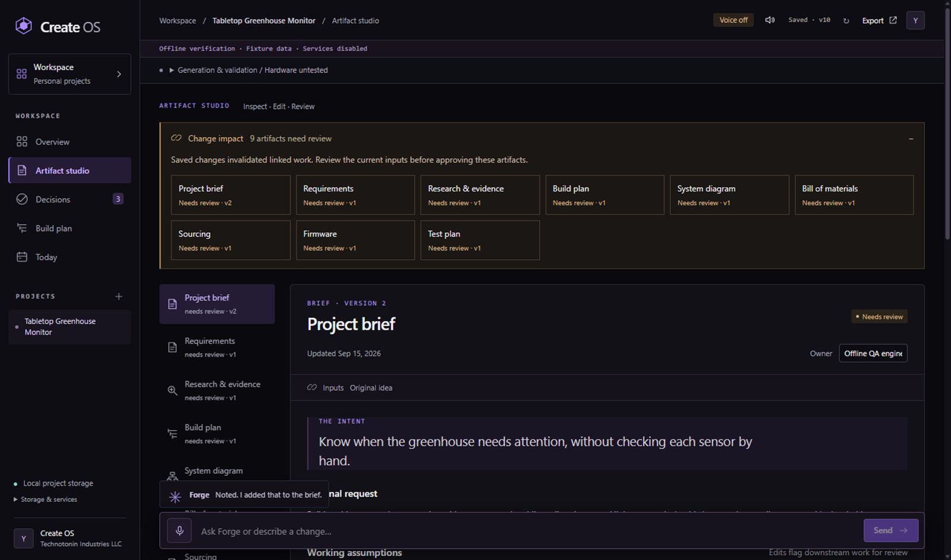This screenshot has height=560, width=951.
Task: Click Local project storage status
Action: point(53,483)
